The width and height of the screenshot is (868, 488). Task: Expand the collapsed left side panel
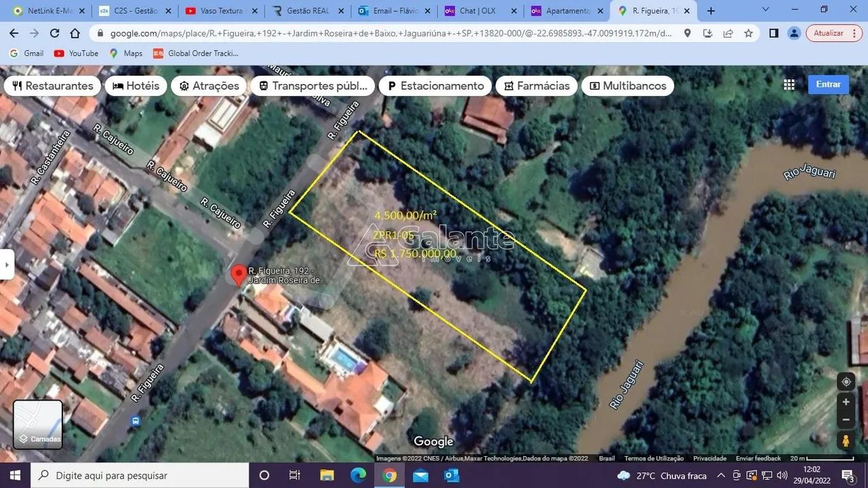[6, 264]
